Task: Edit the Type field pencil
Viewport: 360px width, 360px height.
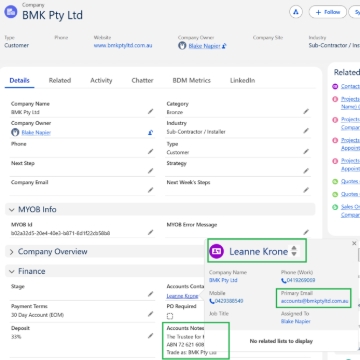Action: [x=306, y=152]
